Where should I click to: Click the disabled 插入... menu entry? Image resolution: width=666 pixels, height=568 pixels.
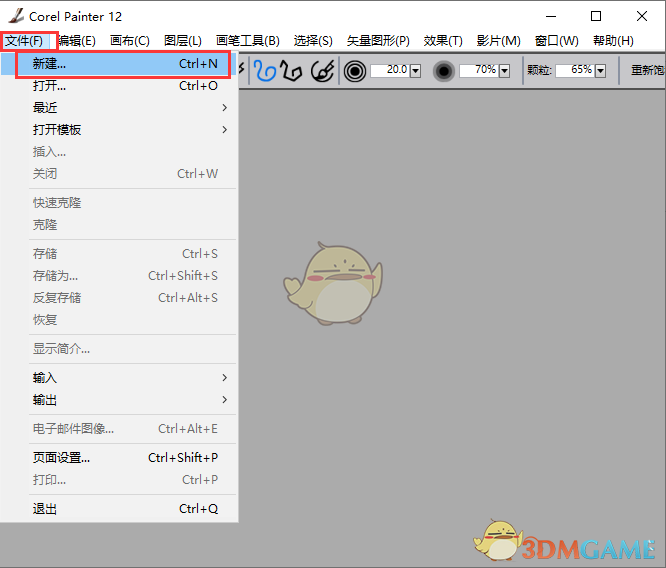point(119,152)
